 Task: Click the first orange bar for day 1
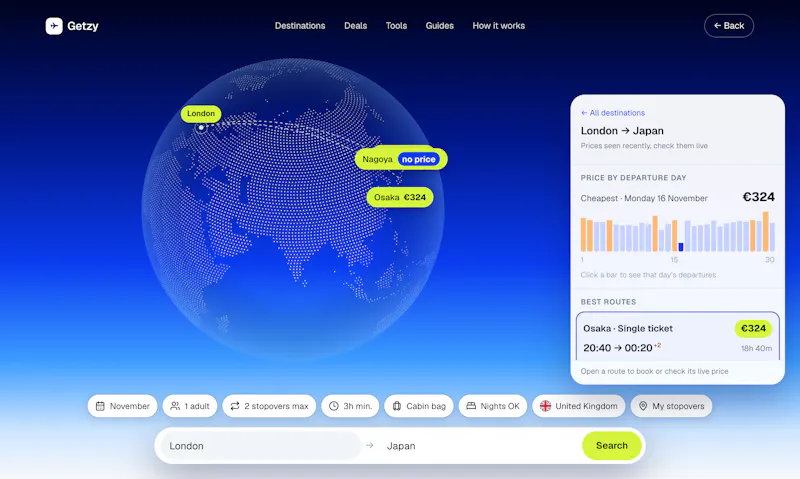(583, 234)
